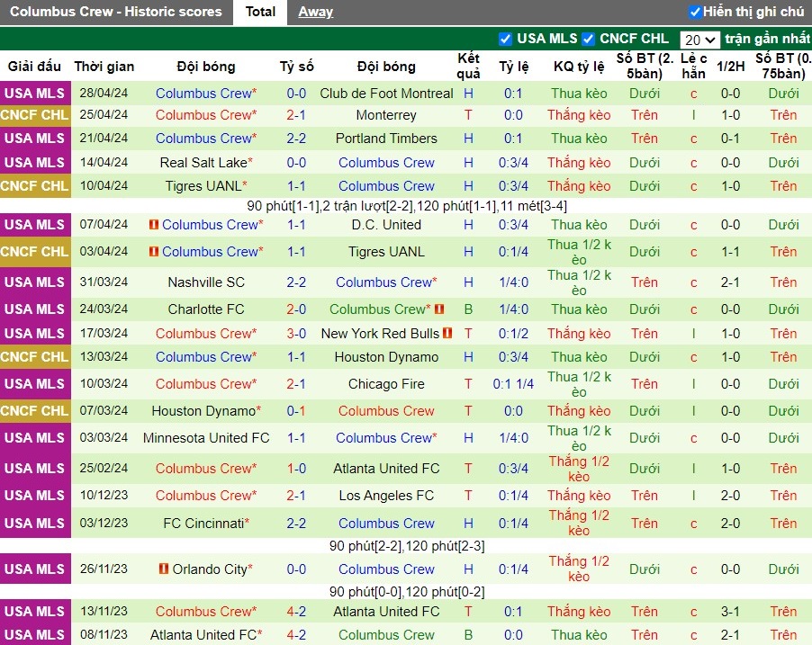Click the 4-2 score on 13/11/23
Viewport: 812px width, 645px height.
coord(296,612)
